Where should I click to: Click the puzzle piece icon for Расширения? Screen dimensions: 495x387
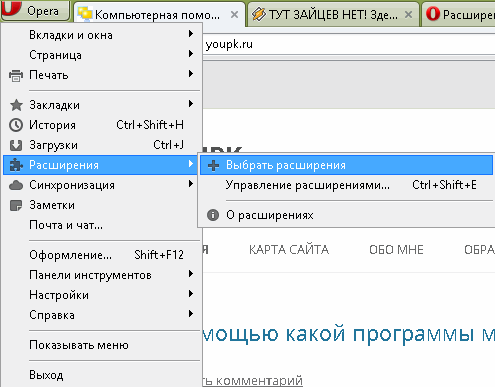[16, 165]
